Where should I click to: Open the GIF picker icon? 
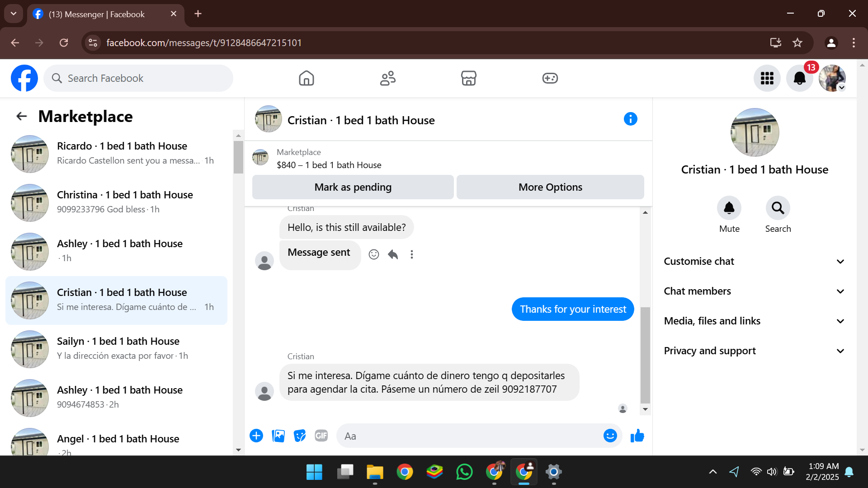coord(321,436)
